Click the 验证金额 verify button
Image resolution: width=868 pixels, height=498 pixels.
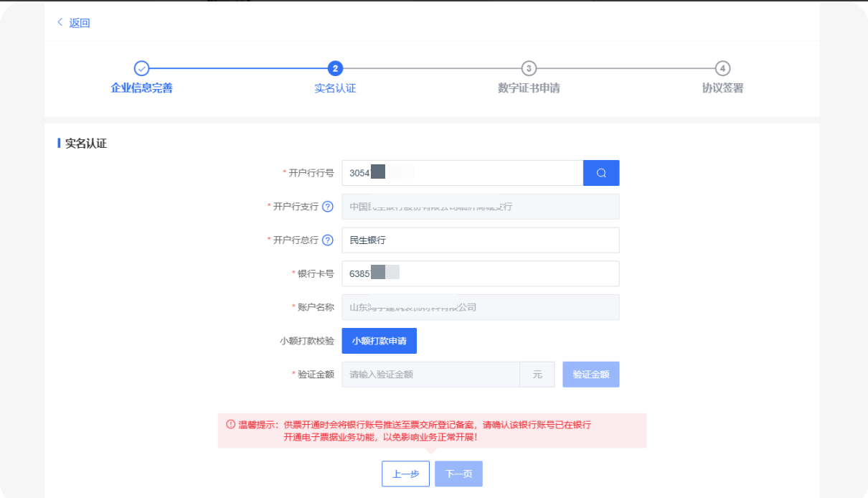pos(591,375)
